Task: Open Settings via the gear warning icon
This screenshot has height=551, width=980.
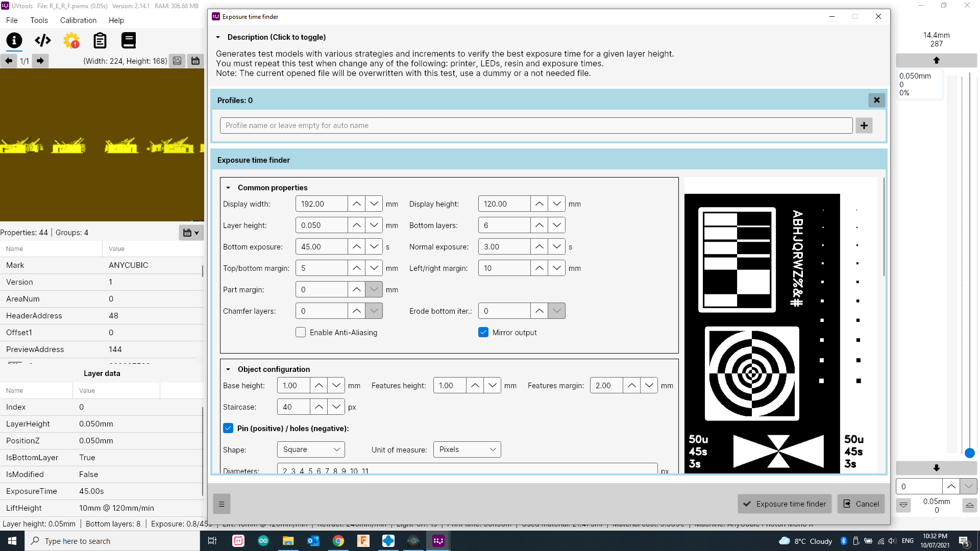Action: click(71, 40)
